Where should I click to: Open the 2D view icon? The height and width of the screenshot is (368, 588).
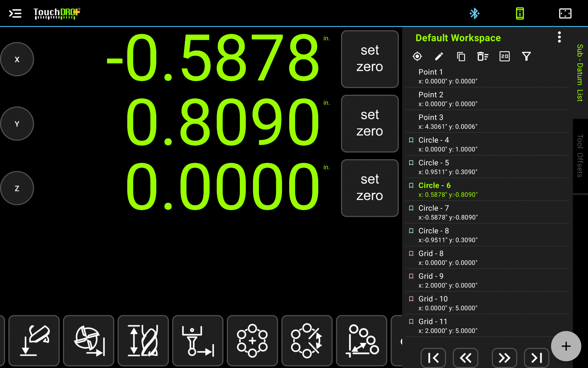pyautogui.click(x=504, y=56)
